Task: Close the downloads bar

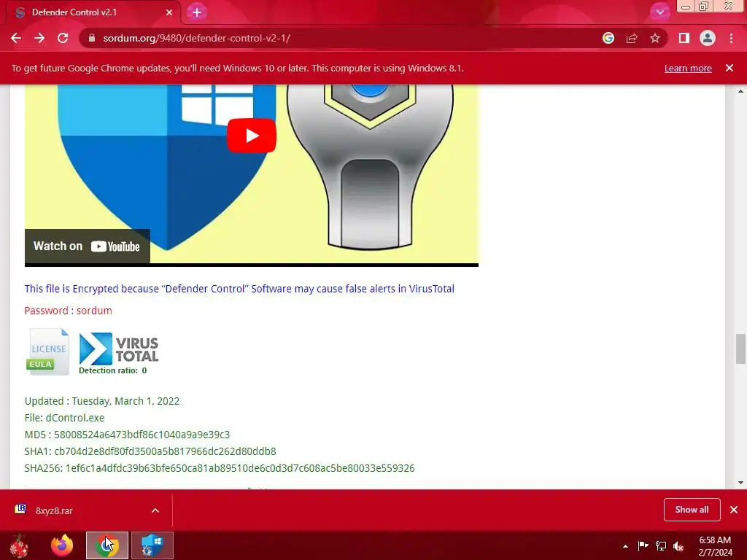Action: tap(734, 510)
